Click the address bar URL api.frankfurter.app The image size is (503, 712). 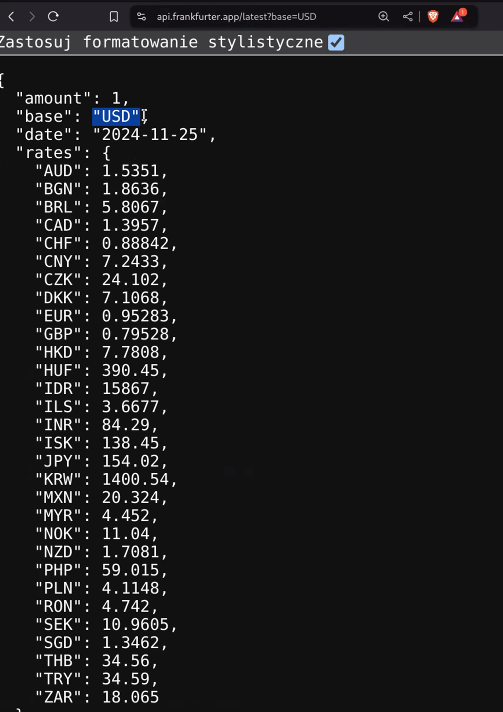click(237, 17)
